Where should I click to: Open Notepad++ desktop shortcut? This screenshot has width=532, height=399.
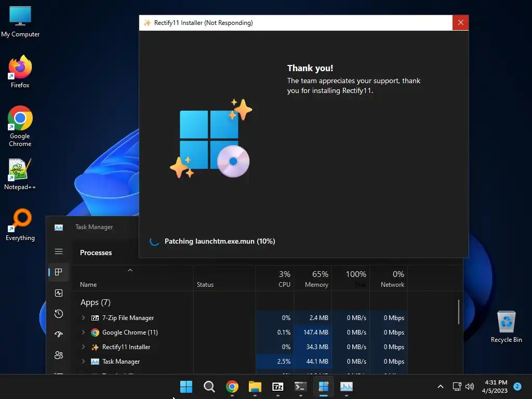[x=20, y=174]
